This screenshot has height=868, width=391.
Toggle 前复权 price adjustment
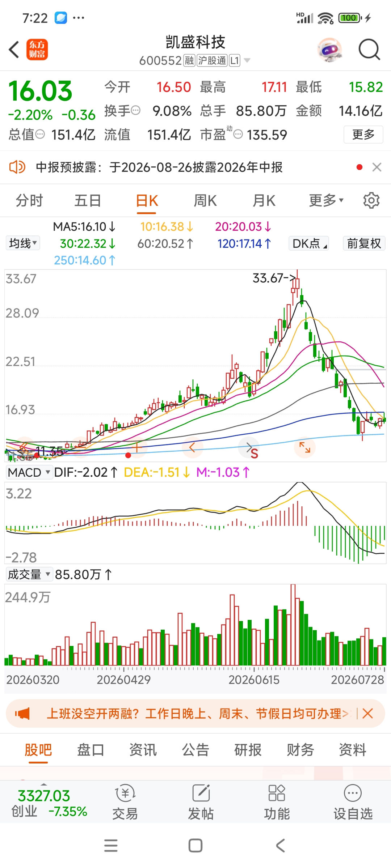[364, 243]
